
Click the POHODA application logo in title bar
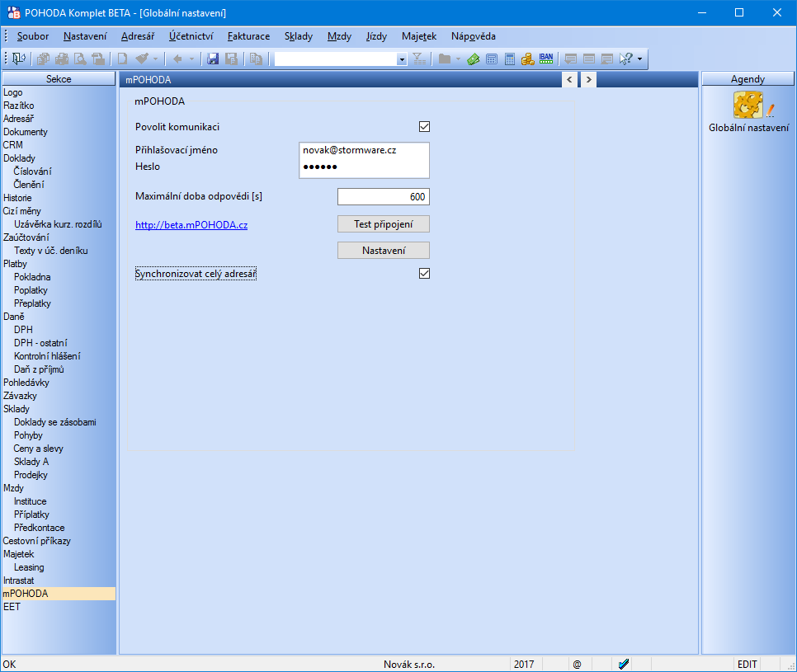coord(14,12)
